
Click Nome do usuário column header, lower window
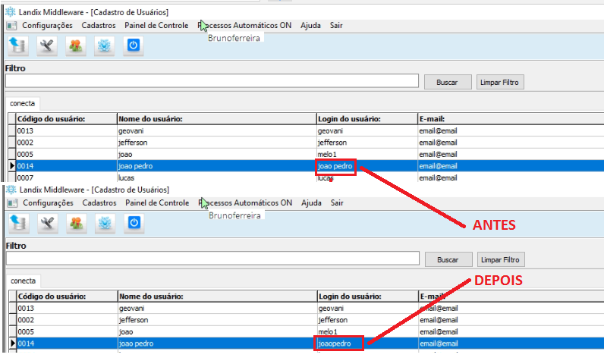[217, 297]
